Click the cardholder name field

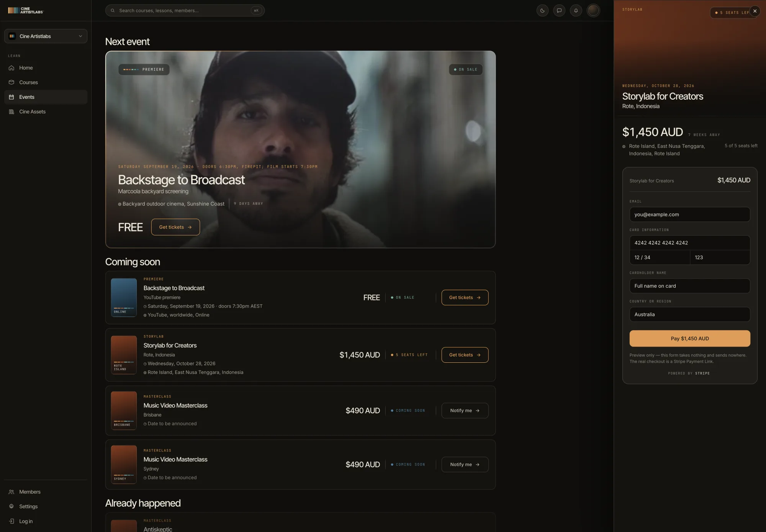click(690, 286)
